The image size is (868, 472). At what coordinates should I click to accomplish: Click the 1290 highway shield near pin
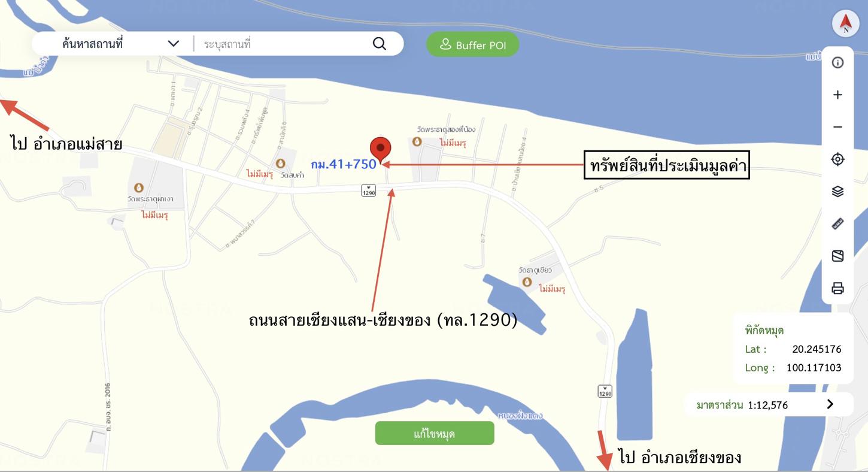pos(368,191)
